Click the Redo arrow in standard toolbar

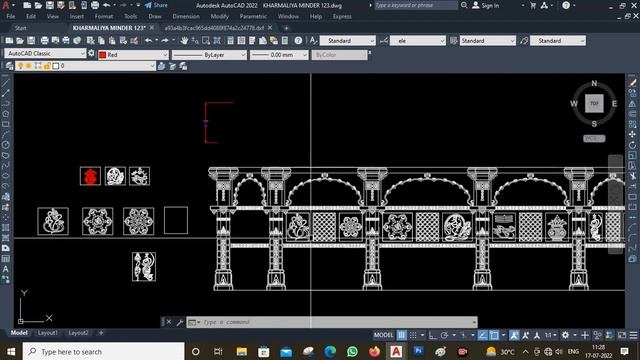tap(165, 40)
